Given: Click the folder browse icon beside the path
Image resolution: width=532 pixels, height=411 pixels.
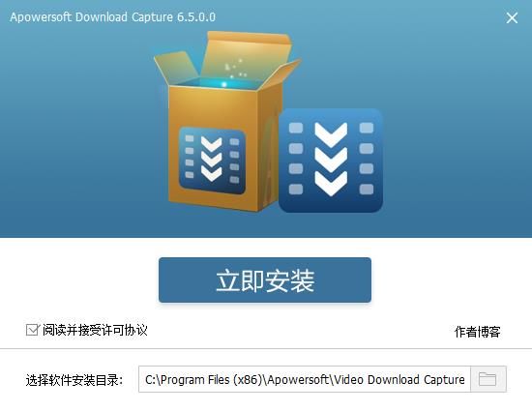Looking at the screenshot, I should (x=488, y=379).
